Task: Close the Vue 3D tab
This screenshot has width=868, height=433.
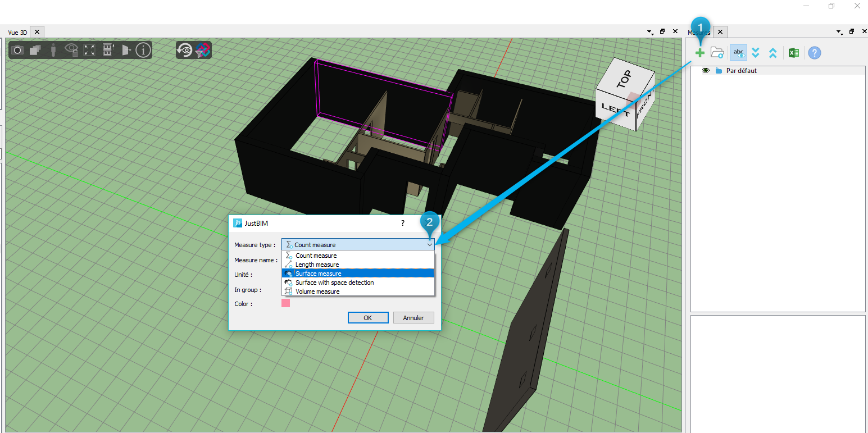Action: 37,32
